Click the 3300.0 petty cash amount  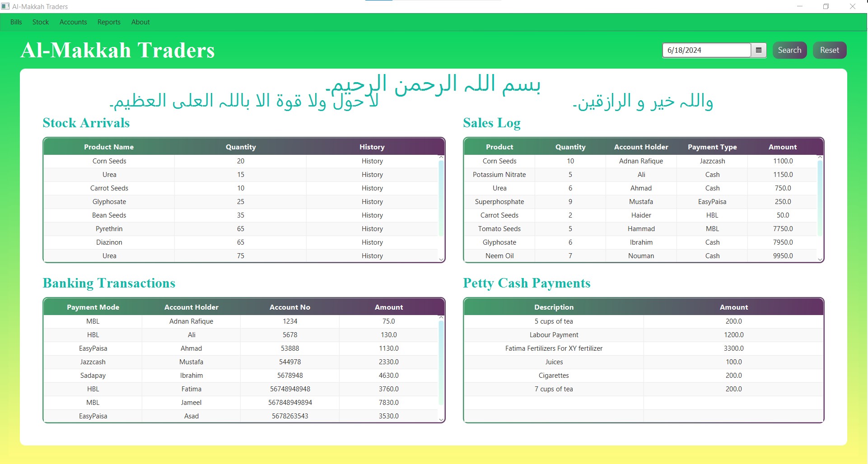click(734, 348)
